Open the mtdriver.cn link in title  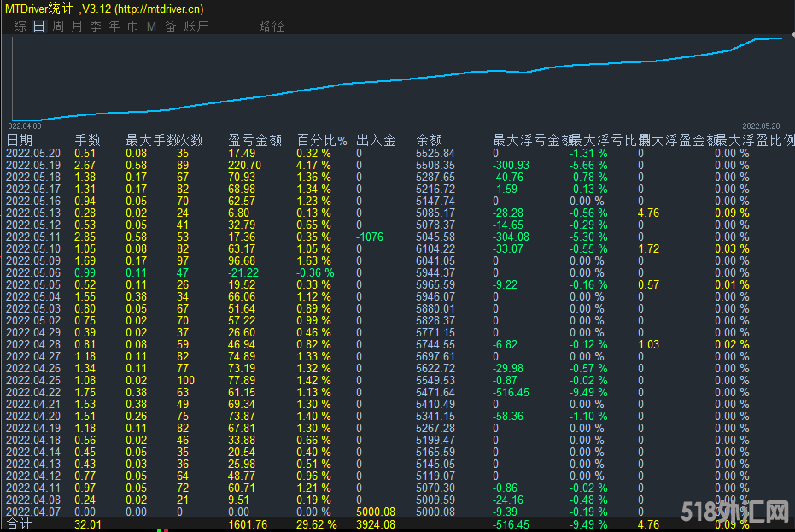[159, 9]
